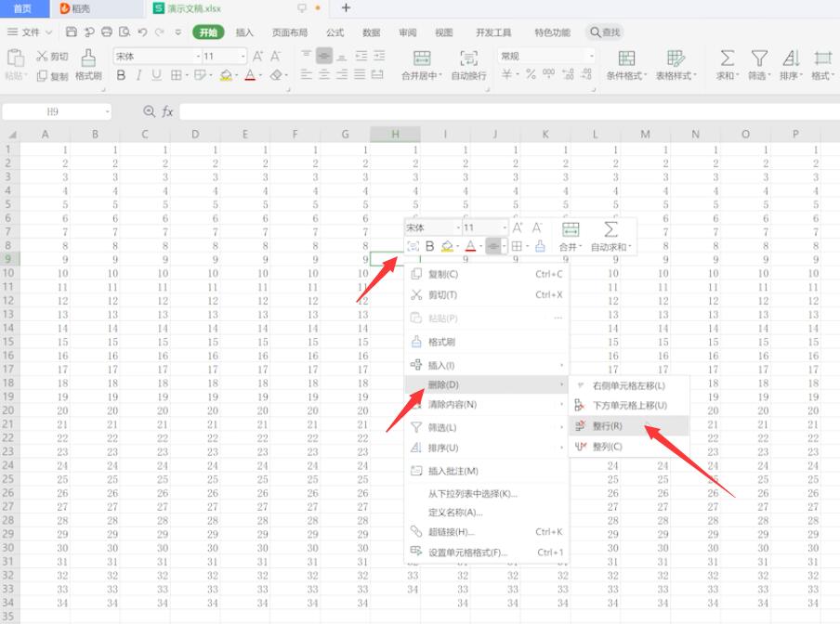The width and height of the screenshot is (840, 624).
Task: Click the Auto Wrap (自动换行) button
Action: coord(468,65)
